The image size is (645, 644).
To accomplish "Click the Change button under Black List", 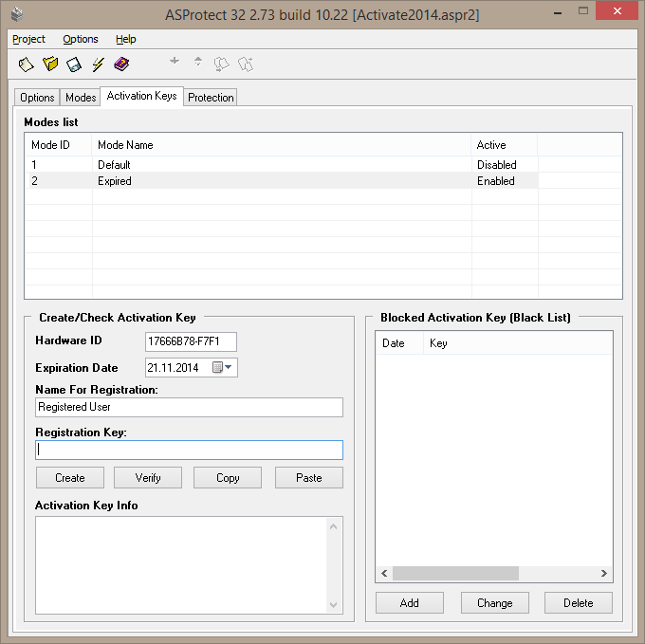I will click(x=495, y=603).
